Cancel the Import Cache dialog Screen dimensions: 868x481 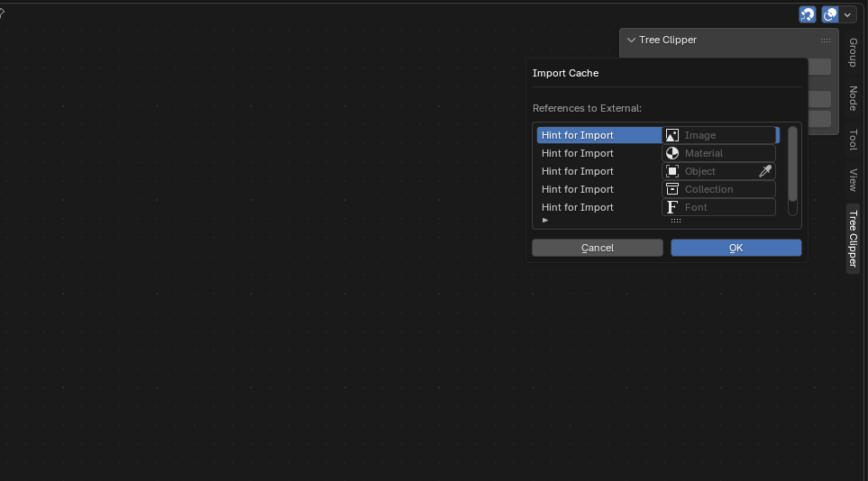597,248
